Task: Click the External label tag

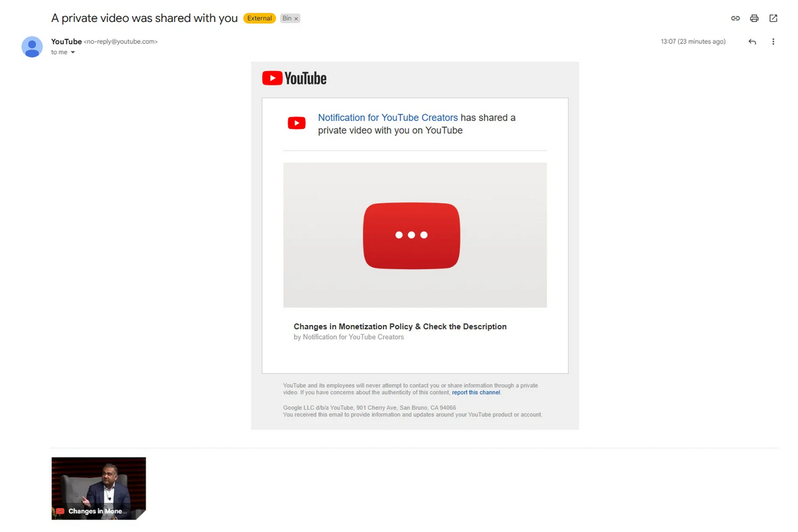Action: 259,19
